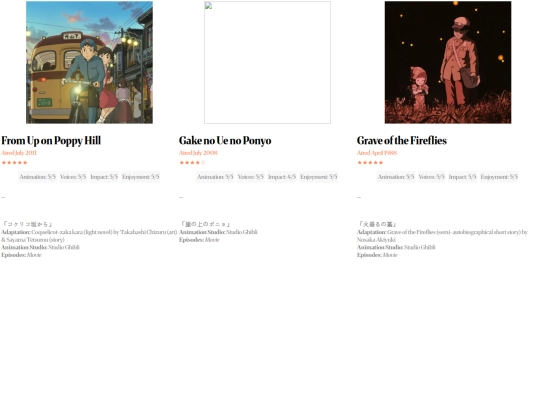Click Ponyo Impact 4/5 tag
This screenshot has height=405, width=540.
tap(282, 177)
